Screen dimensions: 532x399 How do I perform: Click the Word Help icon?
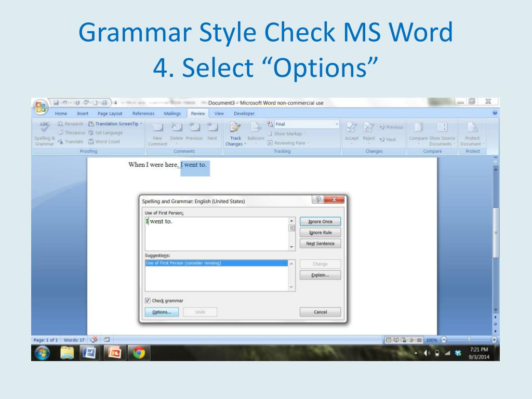tap(495, 113)
